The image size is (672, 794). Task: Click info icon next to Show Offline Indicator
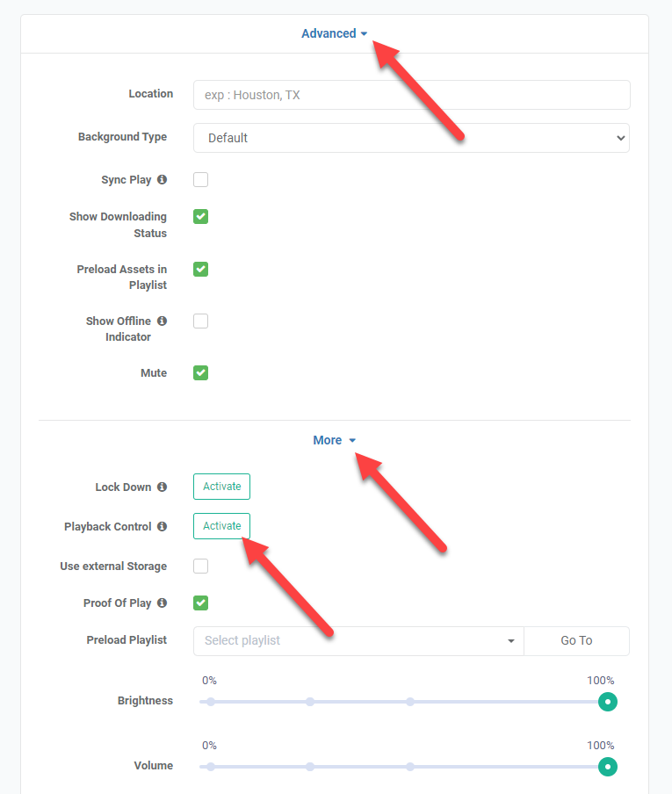click(162, 321)
